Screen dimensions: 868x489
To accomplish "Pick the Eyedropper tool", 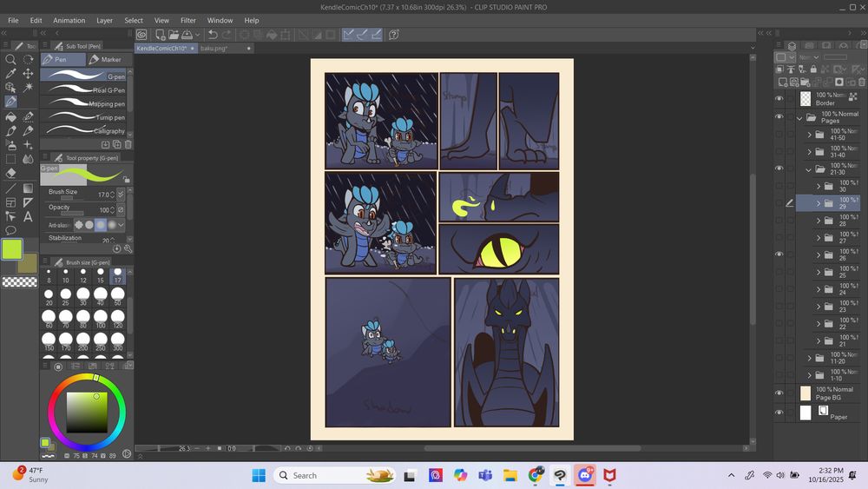I will coord(10,74).
